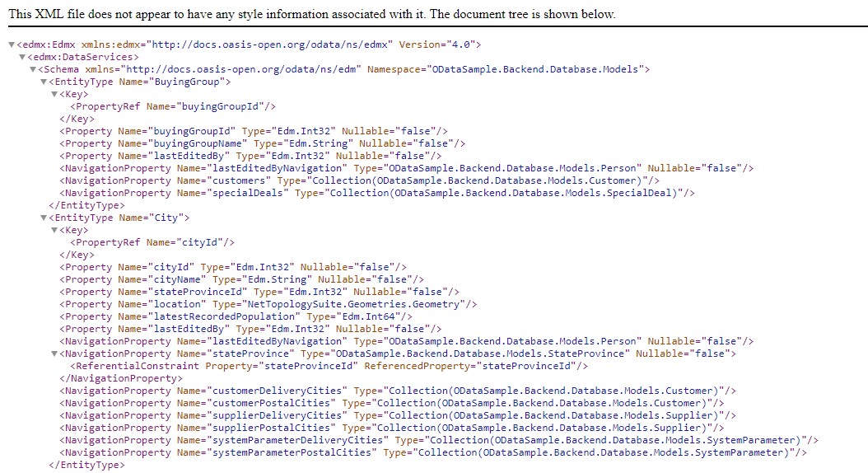
Task: Click the Property buyingGroupId Edm.Int32 line
Action: pyautogui.click(x=254, y=131)
